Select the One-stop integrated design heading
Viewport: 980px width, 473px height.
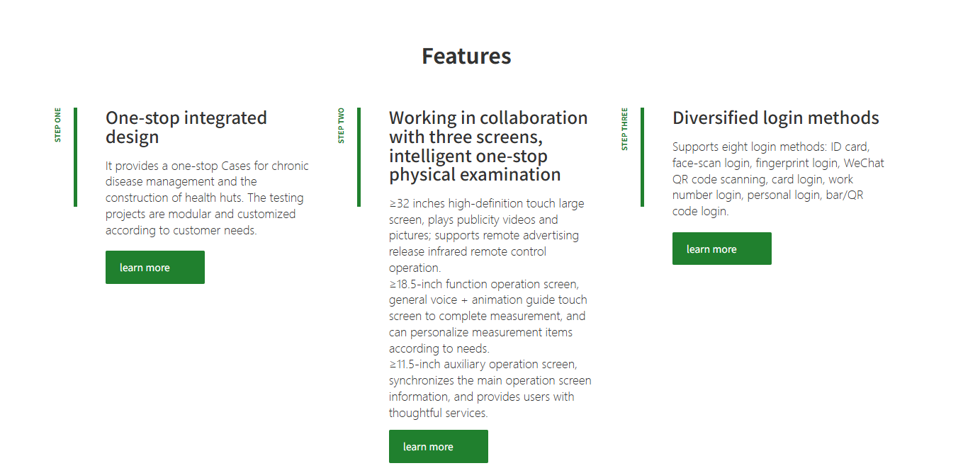click(x=186, y=127)
